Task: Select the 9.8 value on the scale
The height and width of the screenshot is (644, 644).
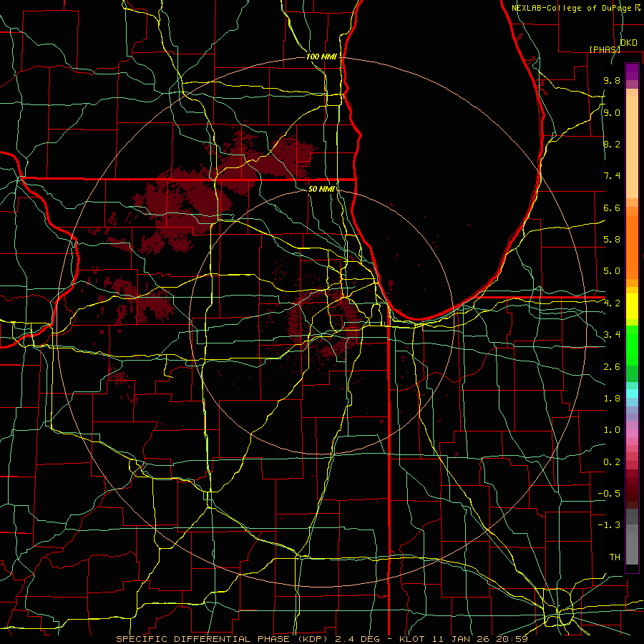Action: pos(612,81)
